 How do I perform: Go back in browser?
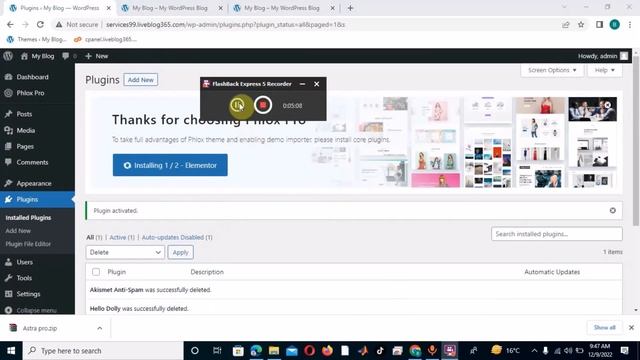coord(10,24)
